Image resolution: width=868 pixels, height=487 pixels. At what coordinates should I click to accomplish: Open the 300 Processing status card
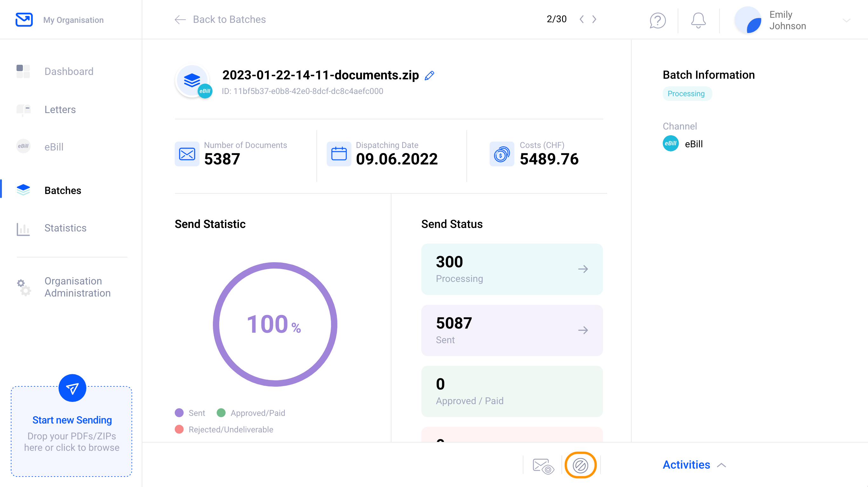512,270
